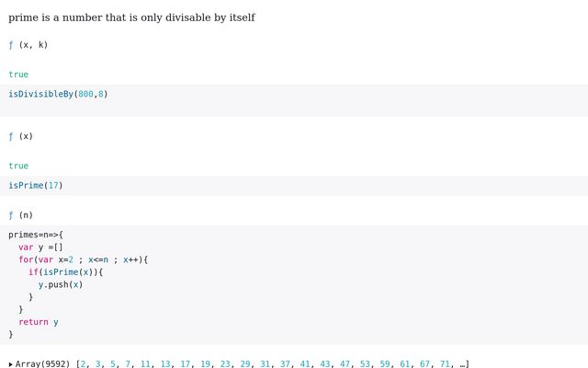Click the value 71 in the array output

(445, 364)
